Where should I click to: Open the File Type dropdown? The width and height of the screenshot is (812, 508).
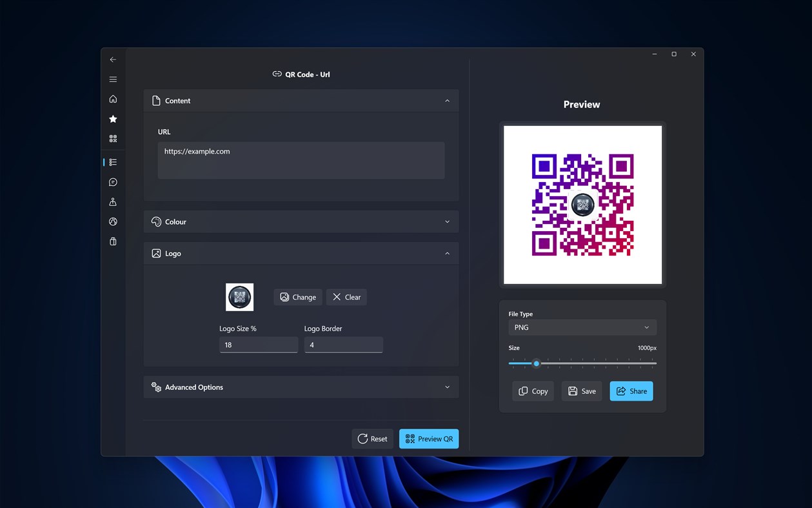[582, 327]
